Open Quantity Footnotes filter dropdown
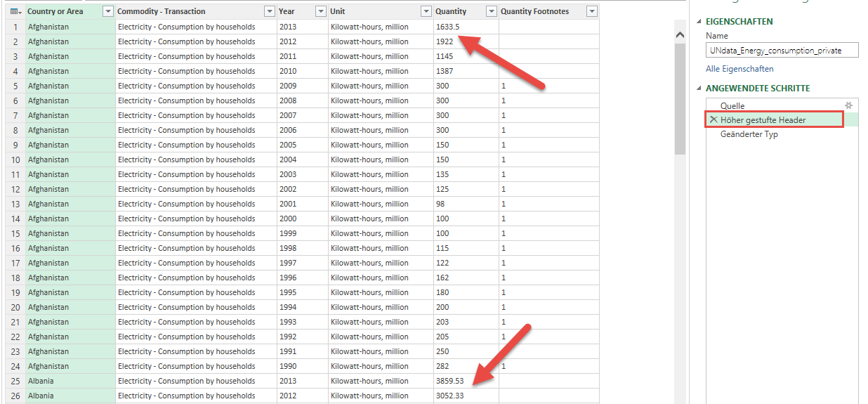 point(591,11)
